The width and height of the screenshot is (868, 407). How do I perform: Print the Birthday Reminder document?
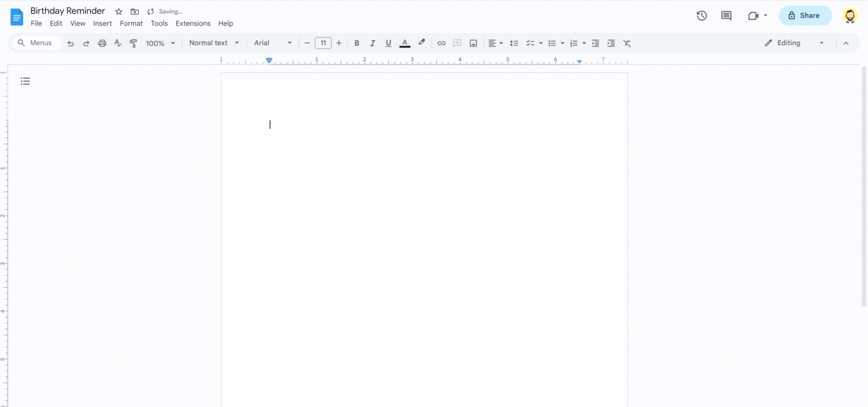(x=102, y=42)
